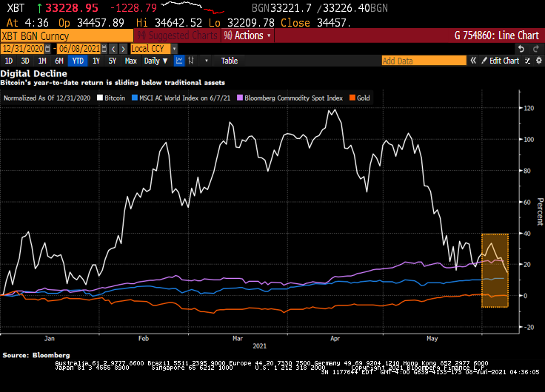Select the 6M range tab
The height and width of the screenshot is (392, 545).
59,61
